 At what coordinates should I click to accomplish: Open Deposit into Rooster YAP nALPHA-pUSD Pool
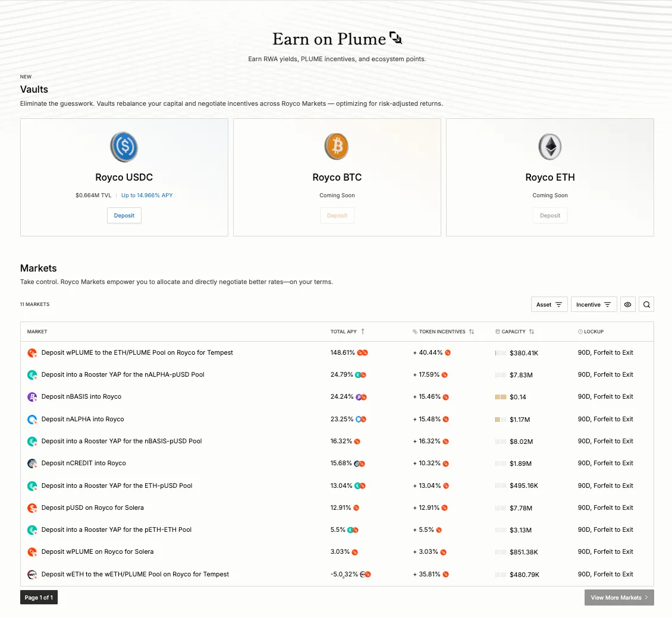[x=123, y=374]
